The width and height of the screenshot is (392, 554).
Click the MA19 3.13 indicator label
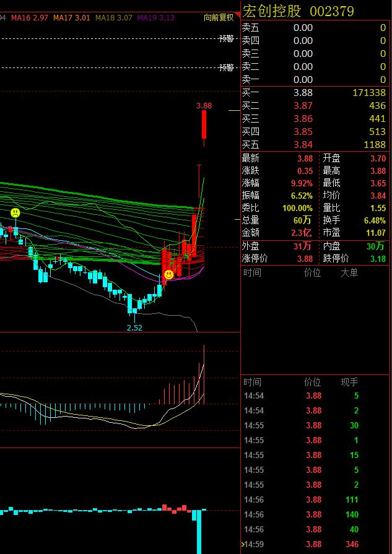tap(156, 18)
